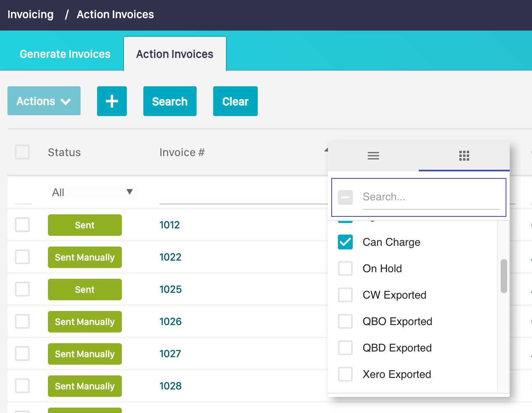Uncheck the Can Charge column
Viewport: 532px width, 413px height.
345,242
